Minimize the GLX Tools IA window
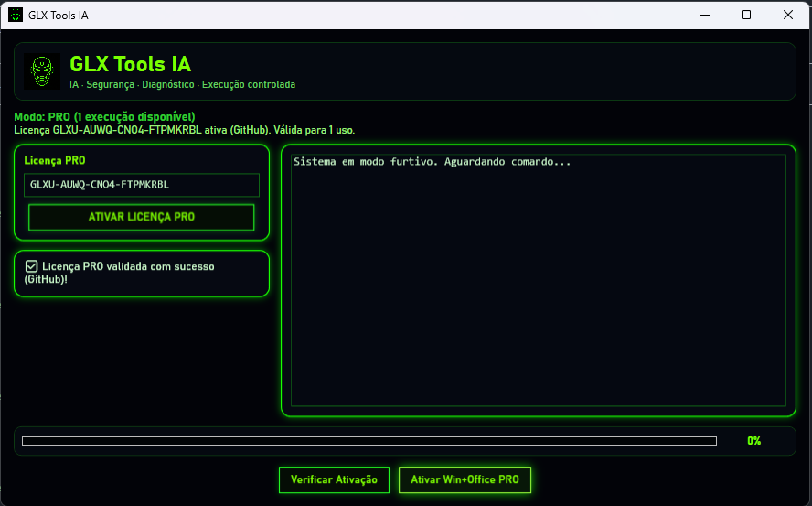 704,15
